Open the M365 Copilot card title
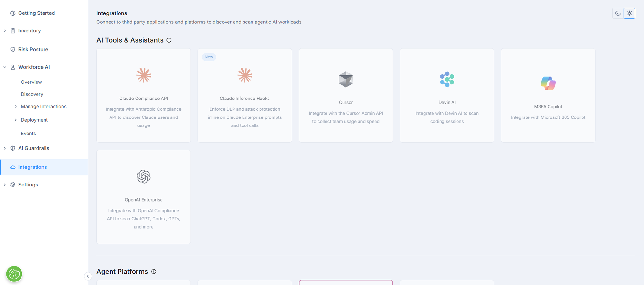The height and width of the screenshot is (285, 644). point(548,107)
